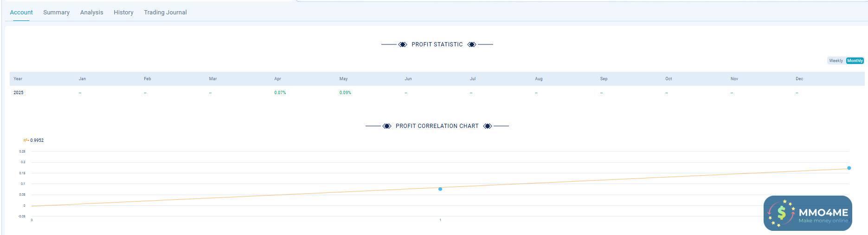
Task: Click diamond icon right of PROFIT STATISTIC
Action: 472,44
